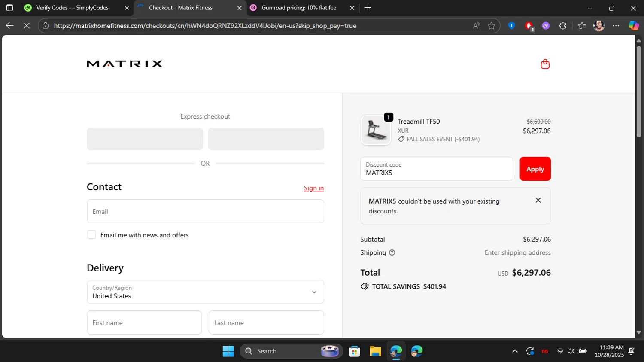The image size is (644, 362).
Task: Click the Email input field
Action: click(205, 211)
